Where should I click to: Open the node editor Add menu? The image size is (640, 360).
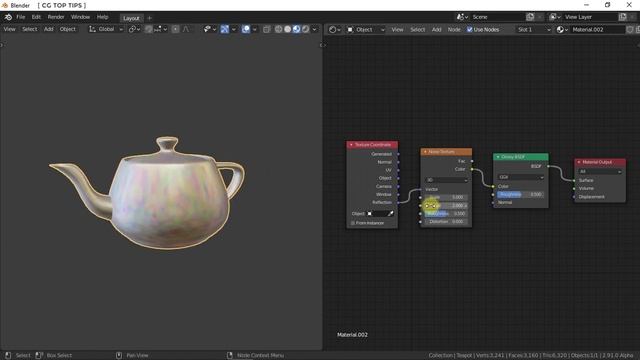(436, 29)
